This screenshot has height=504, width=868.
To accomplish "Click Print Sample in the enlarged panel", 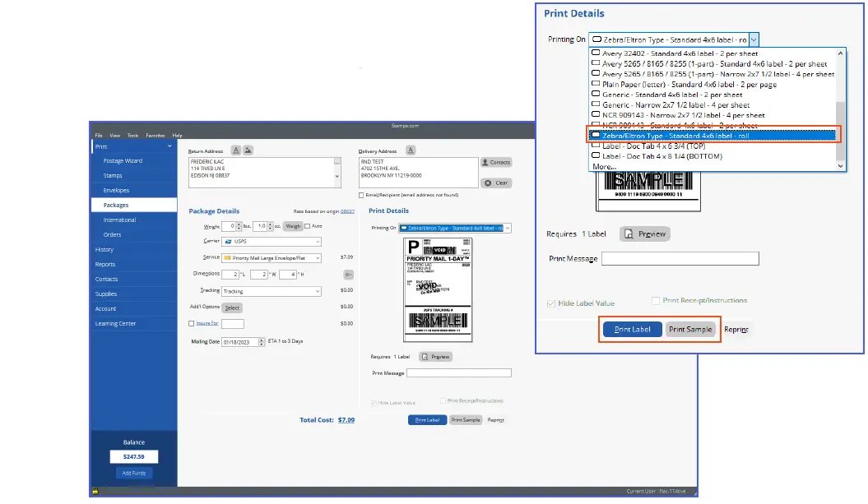I will pyautogui.click(x=690, y=329).
